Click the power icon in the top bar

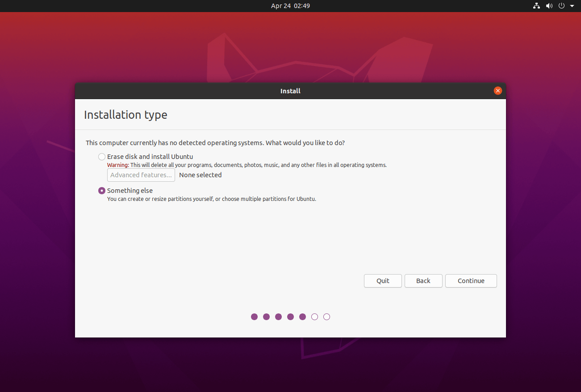click(561, 6)
